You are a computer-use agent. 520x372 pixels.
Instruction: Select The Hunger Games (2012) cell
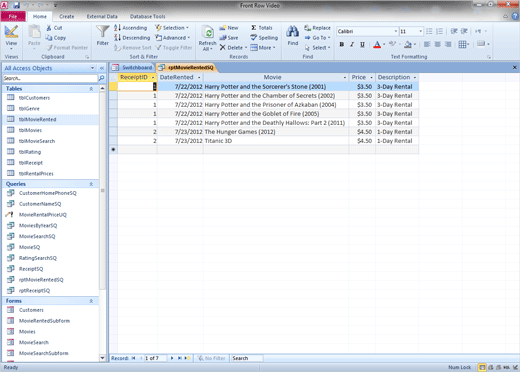coord(276,132)
